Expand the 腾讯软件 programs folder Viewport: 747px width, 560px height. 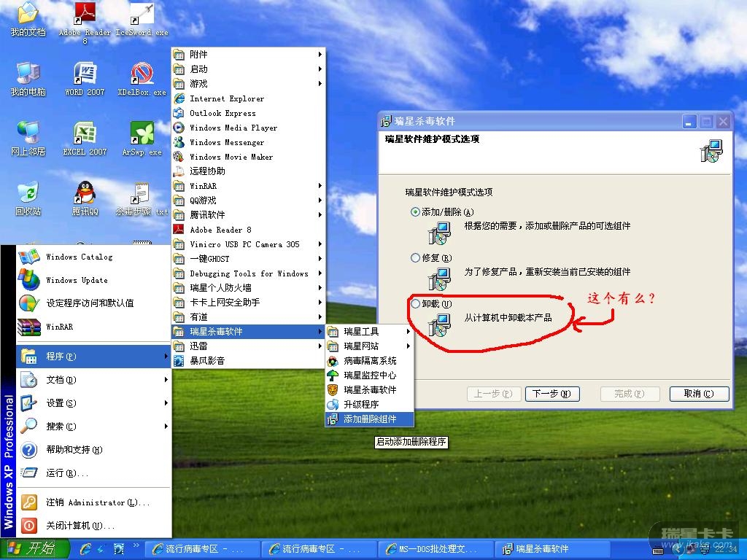coord(248,215)
